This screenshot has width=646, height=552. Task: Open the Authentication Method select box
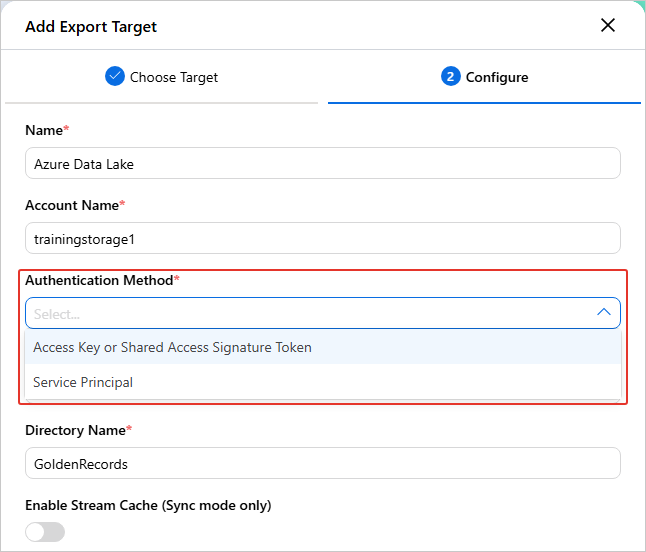[x=323, y=313]
